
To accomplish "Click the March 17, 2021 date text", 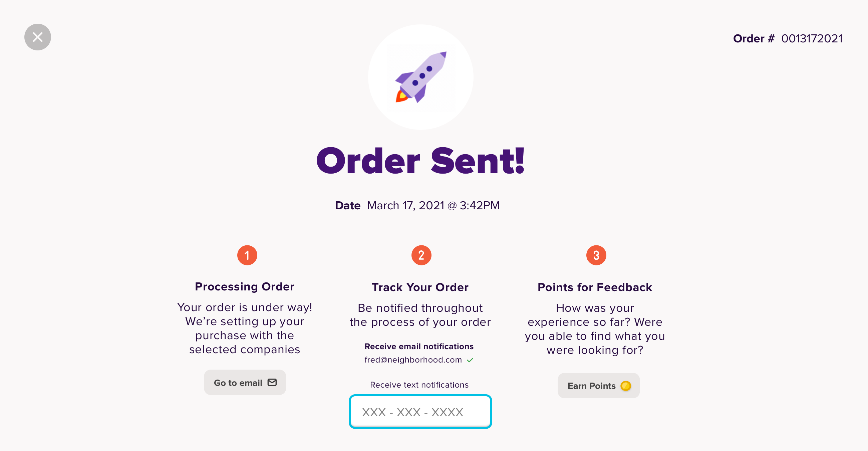I will pyautogui.click(x=433, y=206).
